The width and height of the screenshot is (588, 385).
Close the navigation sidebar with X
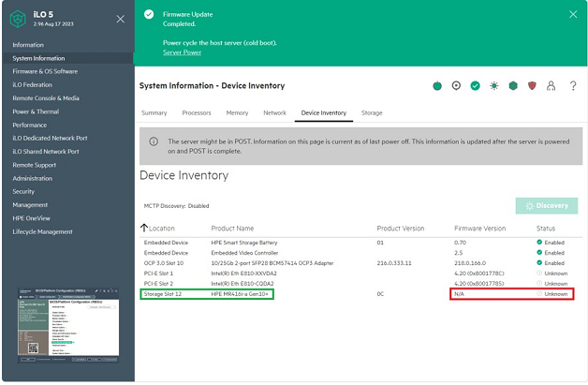(121, 19)
